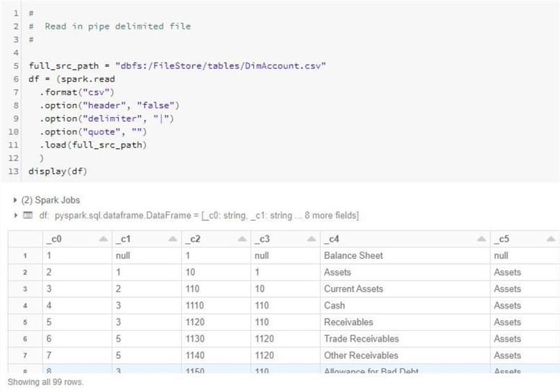This screenshot has width=560, height=392.
Task: Click the Current Assets cell
Action: 353,289
